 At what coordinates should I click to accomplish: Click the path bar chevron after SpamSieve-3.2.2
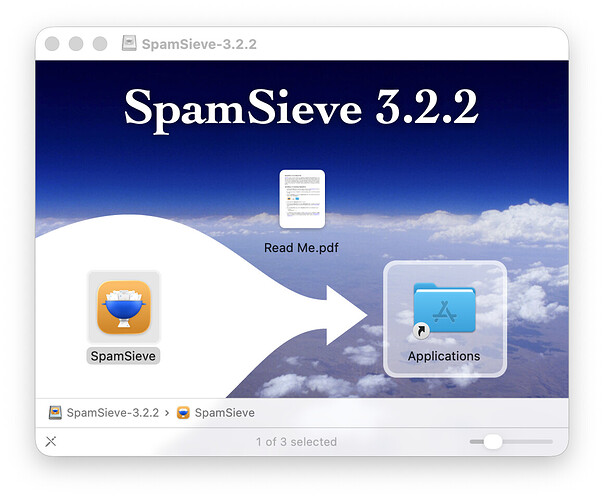coord(167,413)
